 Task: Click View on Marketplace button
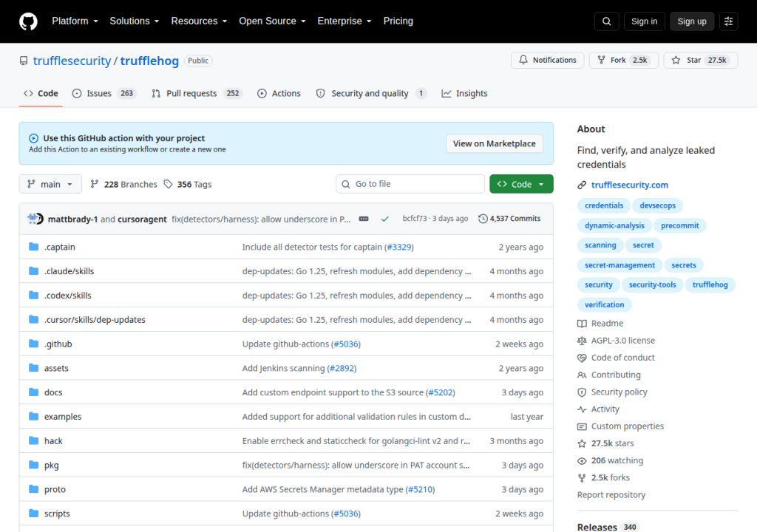tap(495, 143)
